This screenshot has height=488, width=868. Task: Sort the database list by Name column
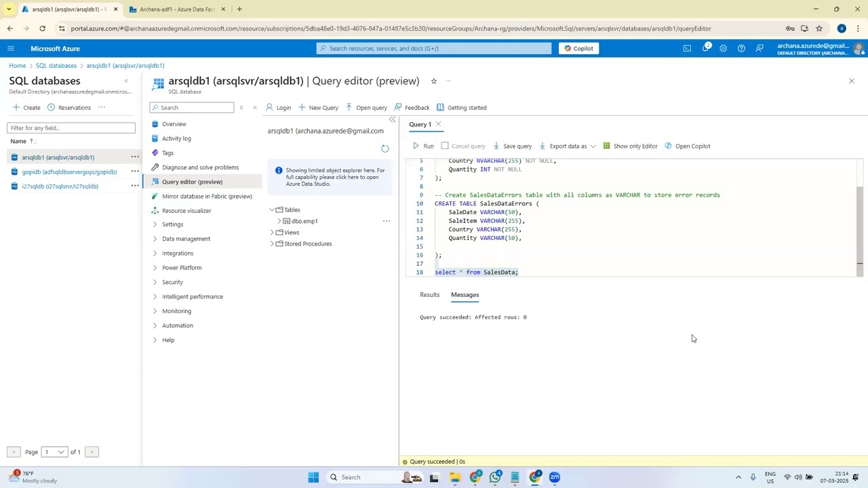(x=22, y=141)
